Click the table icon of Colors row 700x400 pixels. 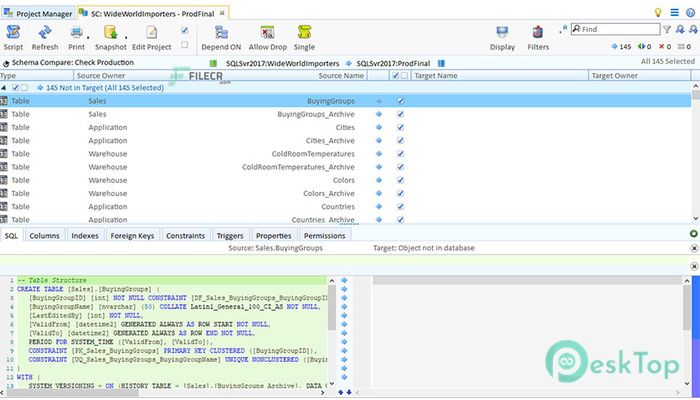click(4, 180)
